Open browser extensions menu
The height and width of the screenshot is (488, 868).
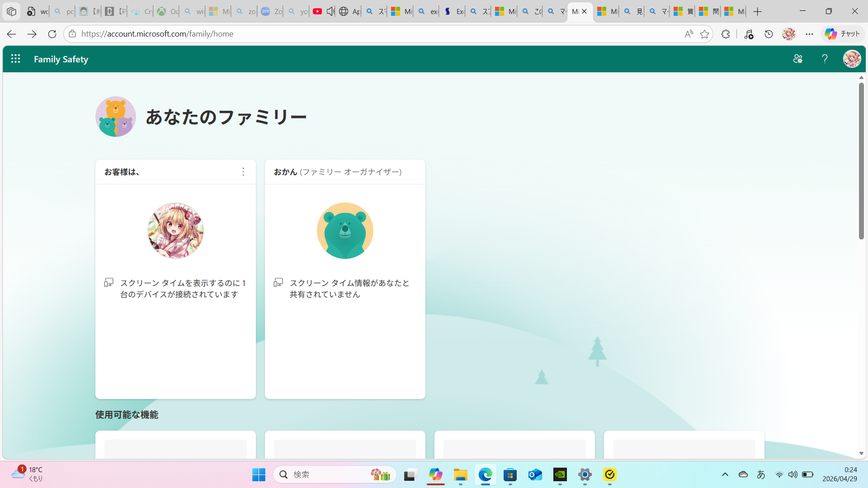(x=726, y=34)
